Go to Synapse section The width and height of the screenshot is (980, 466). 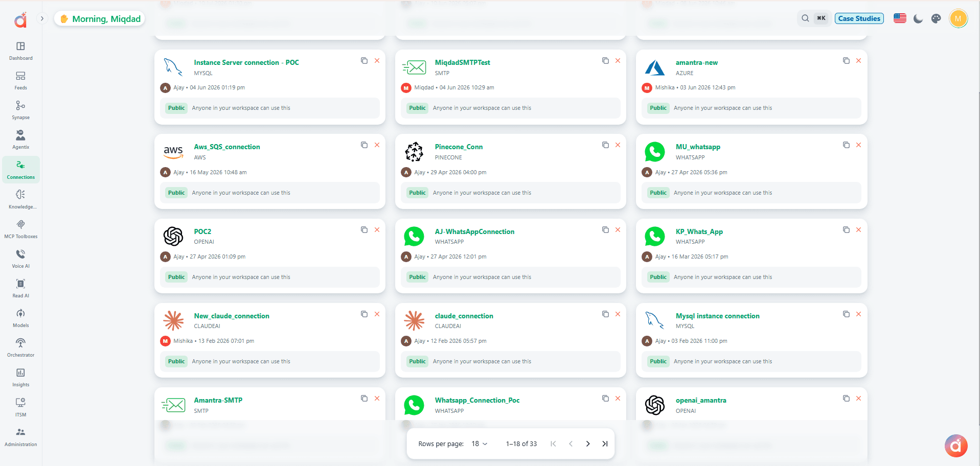click(20, 110)
